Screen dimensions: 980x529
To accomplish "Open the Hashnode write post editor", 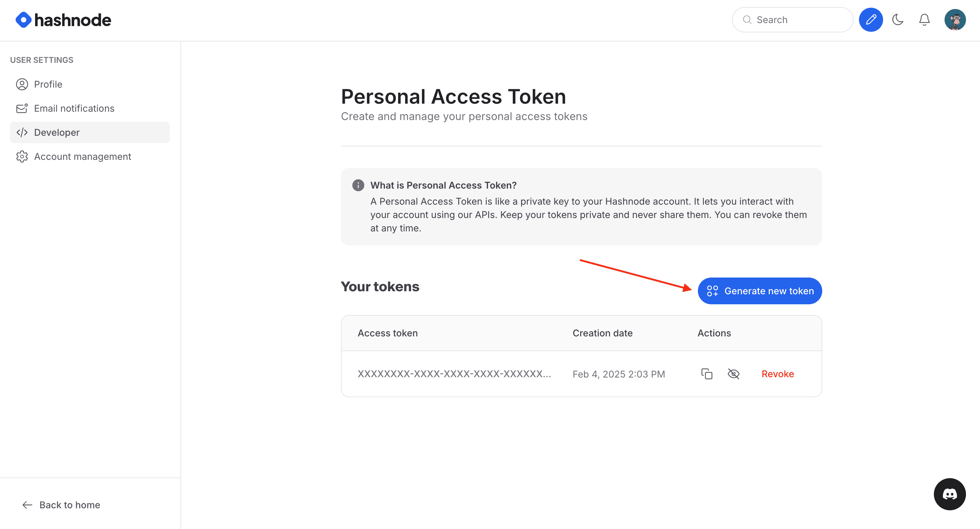I will 871,19.
